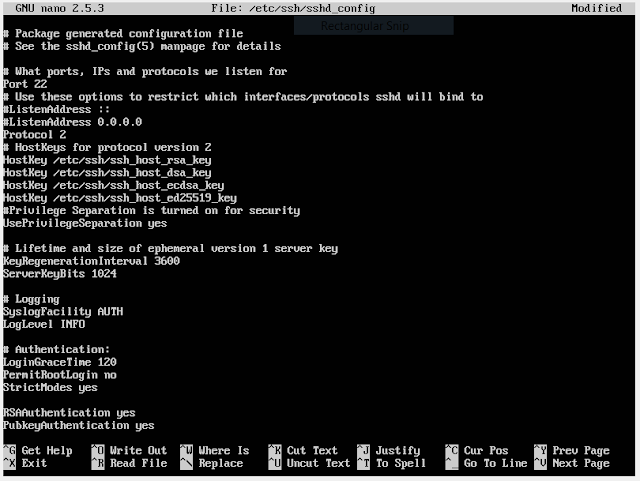Click the ^R Read File shortcut
Screen dimensions: 640x481
129,463
